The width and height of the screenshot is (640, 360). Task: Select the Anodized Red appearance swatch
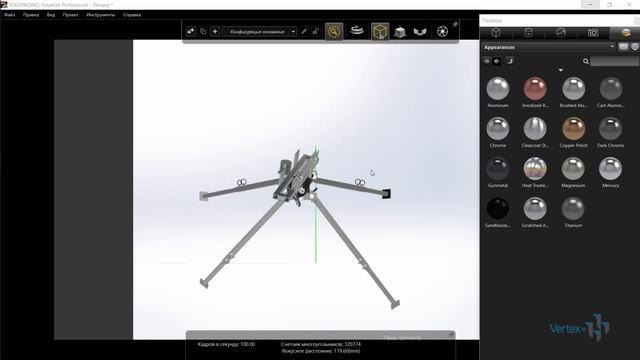pyautogui.click(x=535, y=88)
